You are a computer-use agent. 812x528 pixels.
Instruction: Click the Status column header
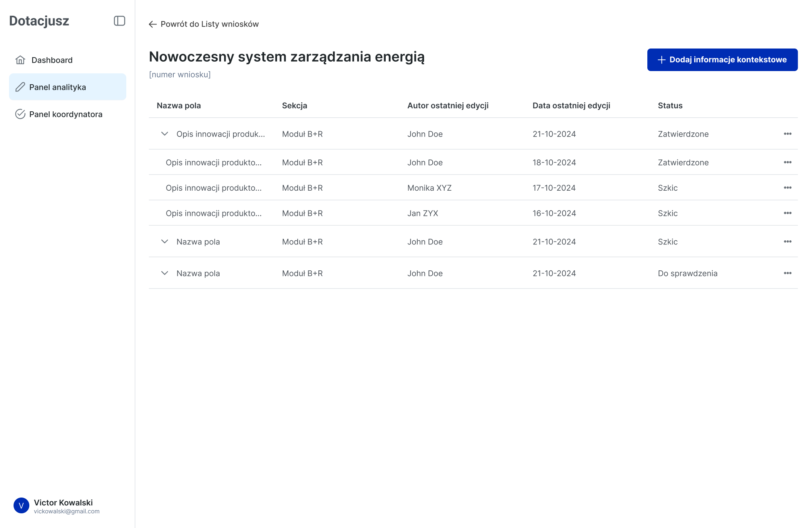(x=670, y=106)
